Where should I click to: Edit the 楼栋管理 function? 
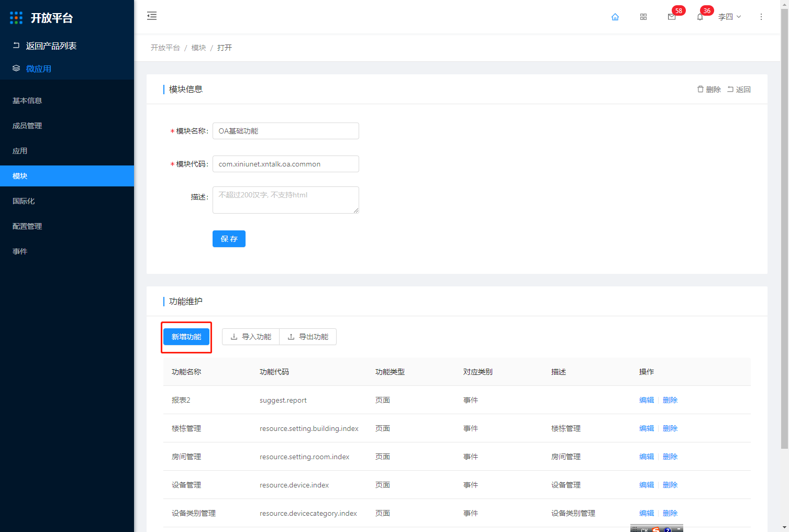(647, 428)
